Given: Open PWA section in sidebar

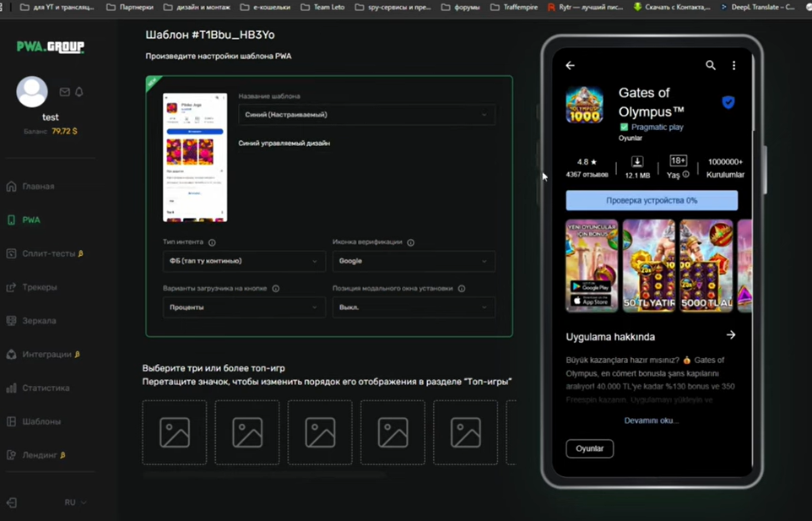Looking at the screenshot, I should coord(24,220).
